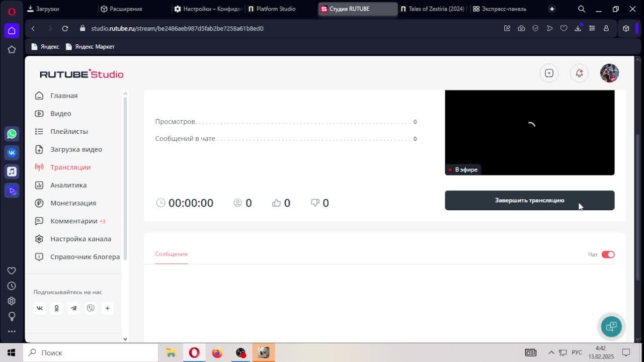Click the dislikes thumbs-down counter icon
The height and width of the screenshot is (362, 644).
coord(315,203)
